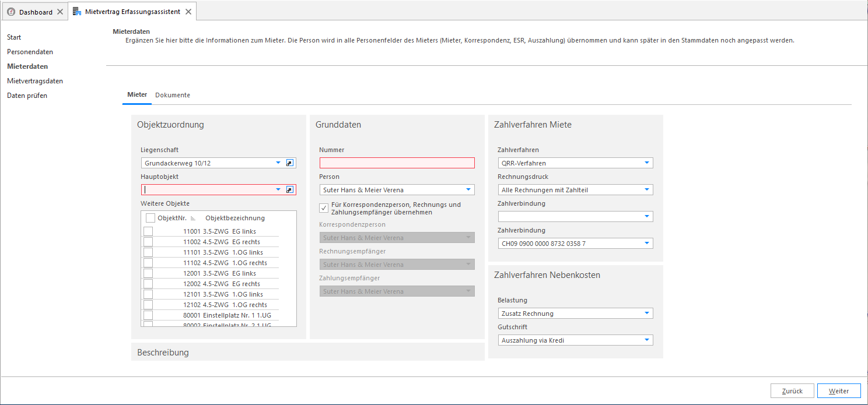The image size is (868, 405).
Task: Select the Mieter tab
Action: pos(137,94)
